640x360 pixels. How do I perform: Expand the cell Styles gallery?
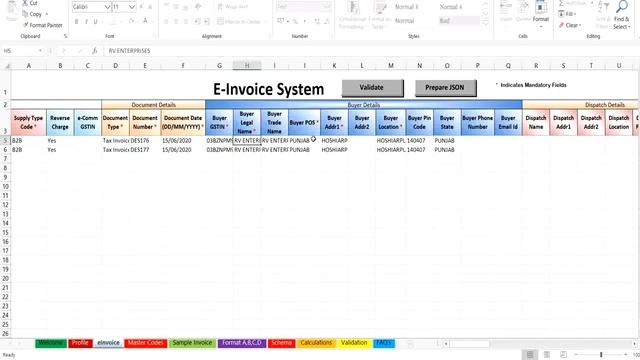coord(485,22)
